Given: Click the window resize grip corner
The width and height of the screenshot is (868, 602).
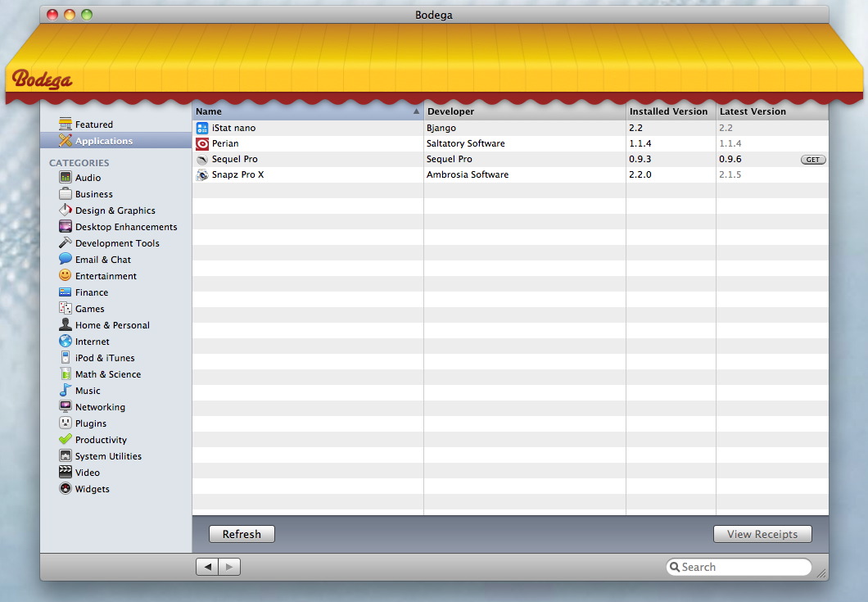Looking at the screenshot, I should 821,574.
